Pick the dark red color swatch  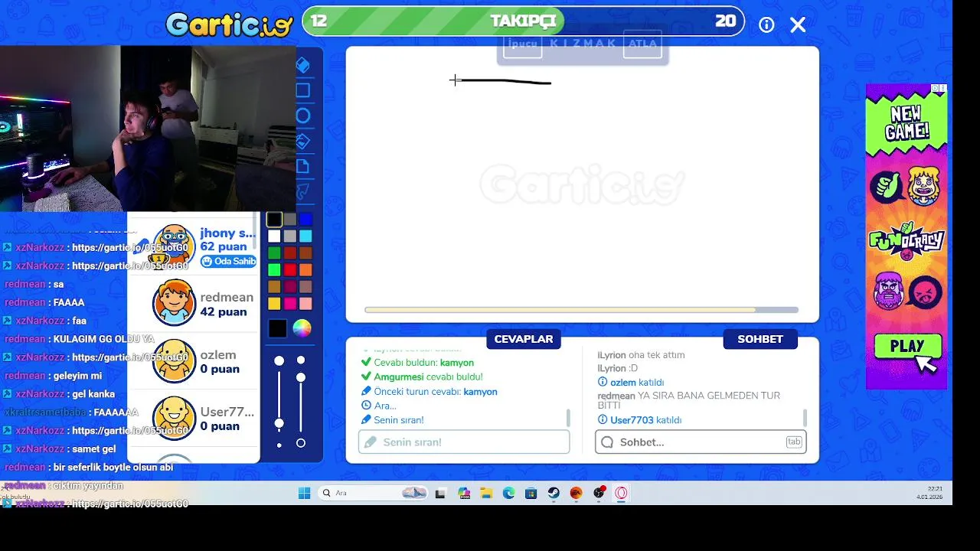point(290,253)
